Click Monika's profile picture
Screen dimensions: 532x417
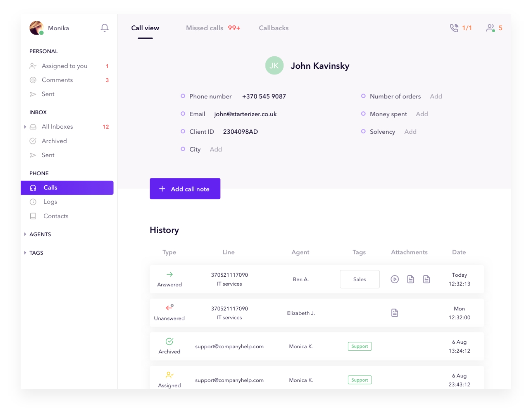coord(36,28)
